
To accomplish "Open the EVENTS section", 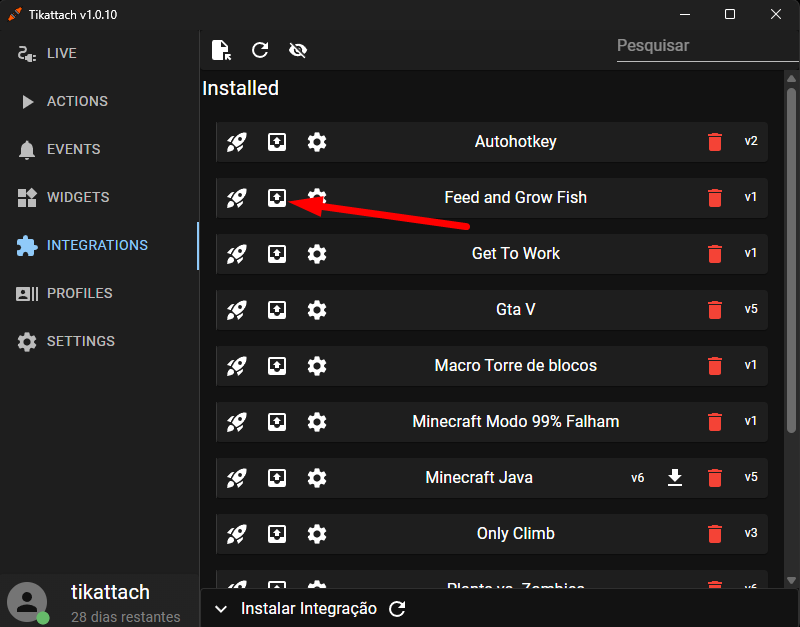I will 99,149.
